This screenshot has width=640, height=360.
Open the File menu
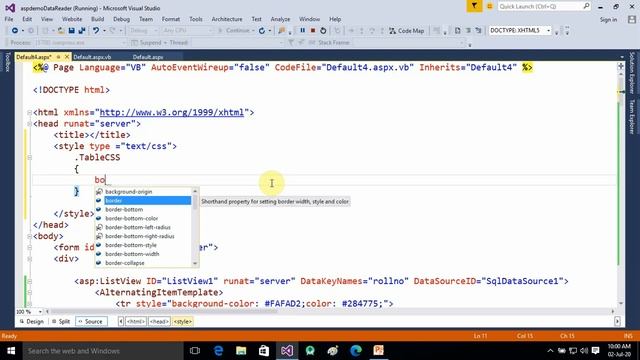[9, 19]
